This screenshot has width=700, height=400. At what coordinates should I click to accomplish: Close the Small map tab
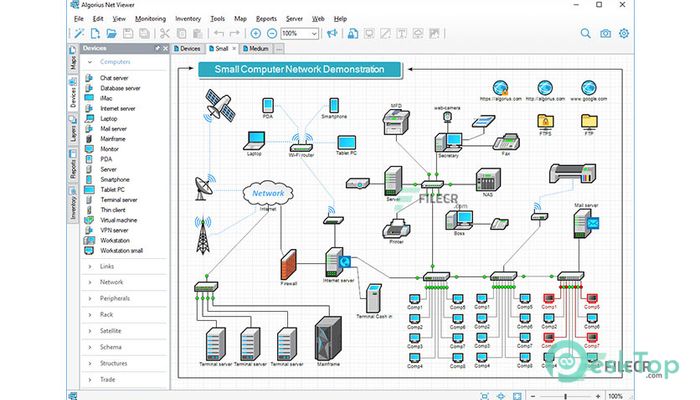[x=234, y=49]
